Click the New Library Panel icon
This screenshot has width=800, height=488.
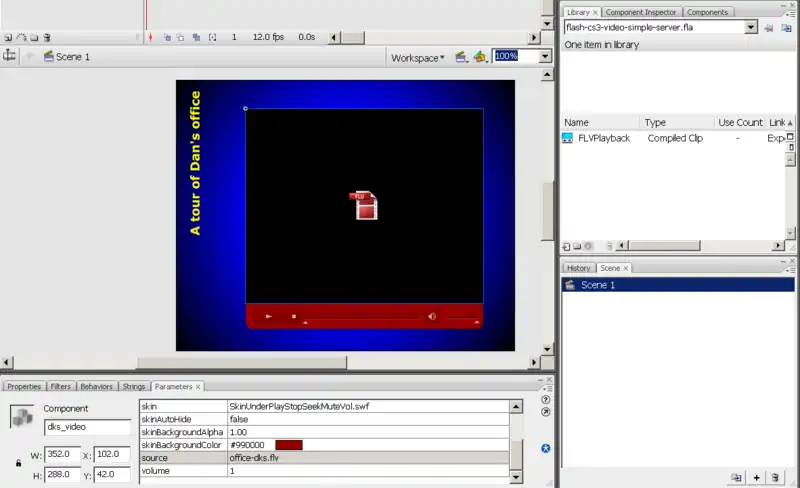[784, 28]
